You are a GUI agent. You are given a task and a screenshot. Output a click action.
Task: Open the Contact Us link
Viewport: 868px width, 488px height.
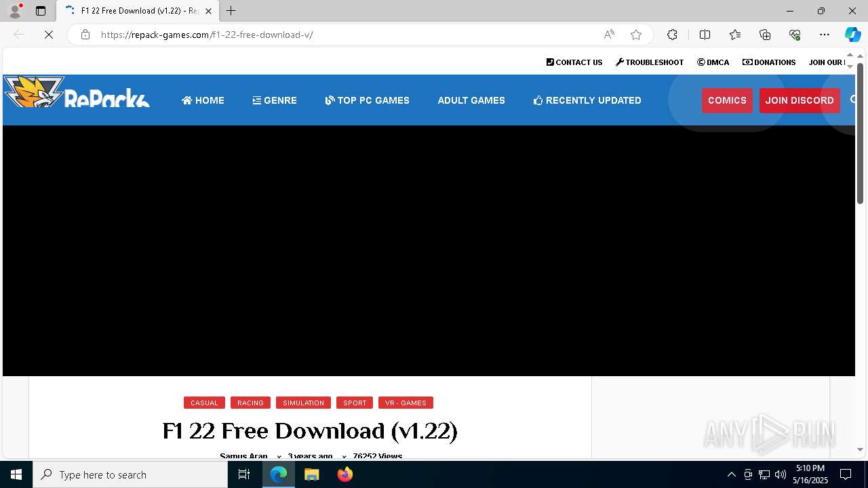(574, 62)
